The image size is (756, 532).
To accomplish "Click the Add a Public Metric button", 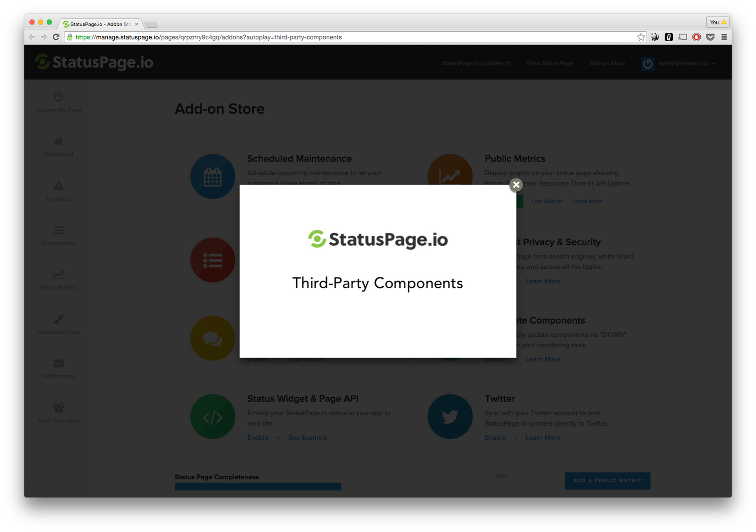I will pos(607,481).
